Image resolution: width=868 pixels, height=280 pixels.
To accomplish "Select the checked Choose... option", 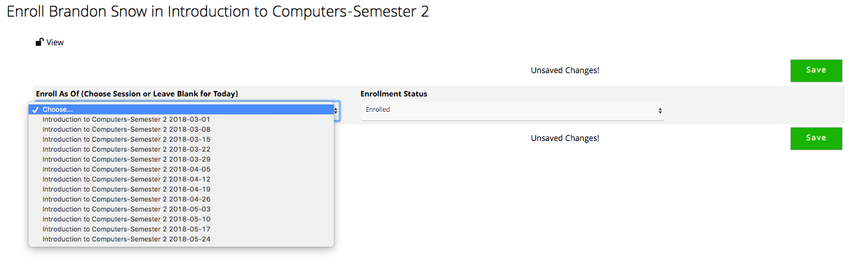I will pyautogui.click(x=181, y=110).
